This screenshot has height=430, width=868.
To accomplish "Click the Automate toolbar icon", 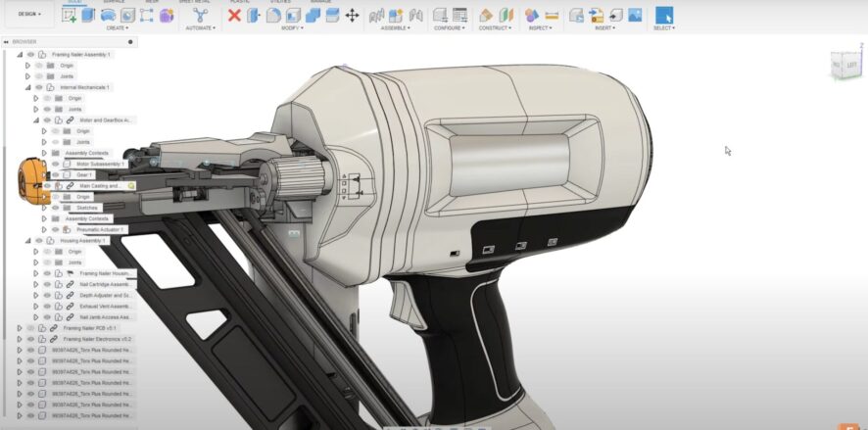I will coord(200,16).
